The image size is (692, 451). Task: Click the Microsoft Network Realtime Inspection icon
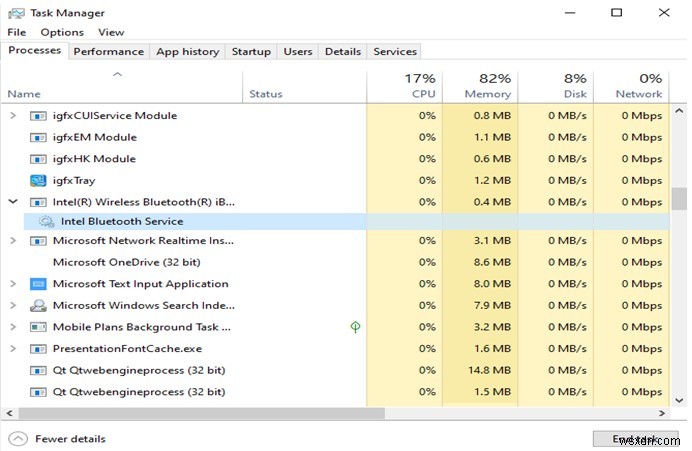pos(38,241)
